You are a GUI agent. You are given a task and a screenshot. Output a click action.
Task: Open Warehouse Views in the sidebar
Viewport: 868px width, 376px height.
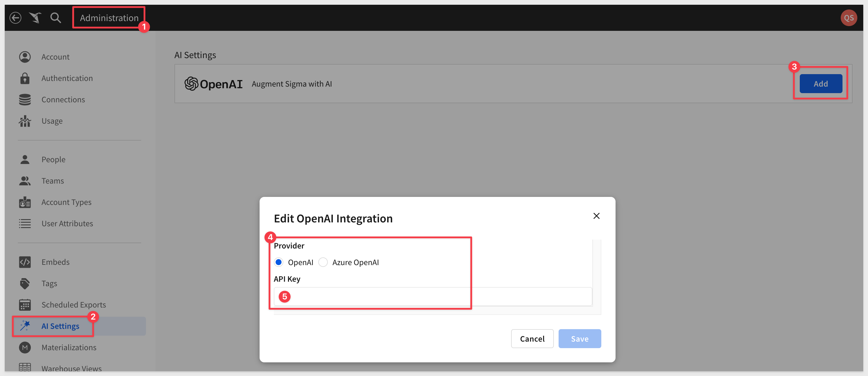click(x=71, y=368)
